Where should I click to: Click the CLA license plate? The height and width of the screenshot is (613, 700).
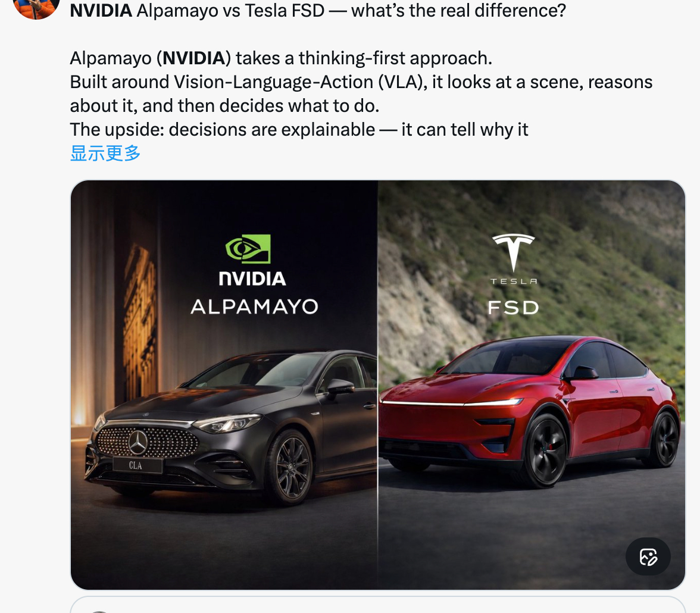click(137, 465)
